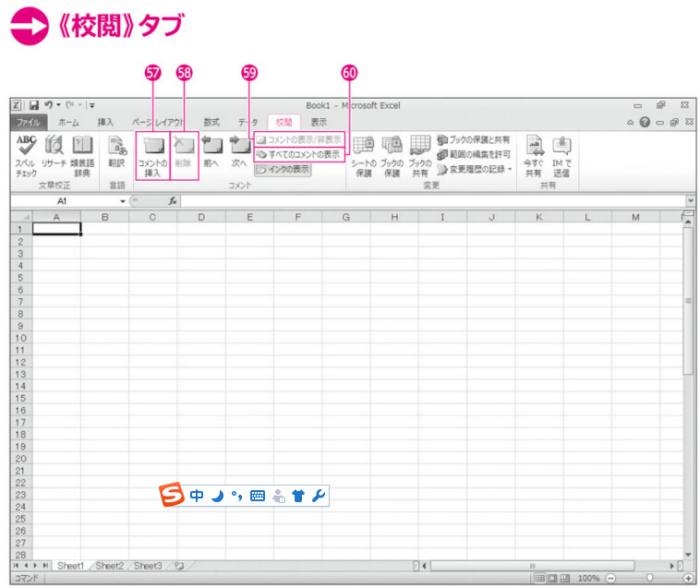Click ブックの保護と共有 button
Screen dimensions: 700x588
[x=473, y=140]
